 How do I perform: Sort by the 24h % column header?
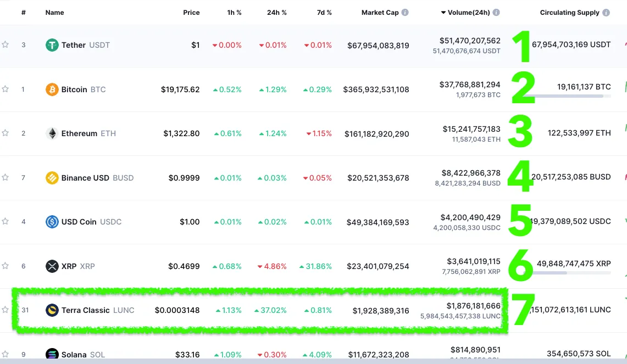coord(277,13)
